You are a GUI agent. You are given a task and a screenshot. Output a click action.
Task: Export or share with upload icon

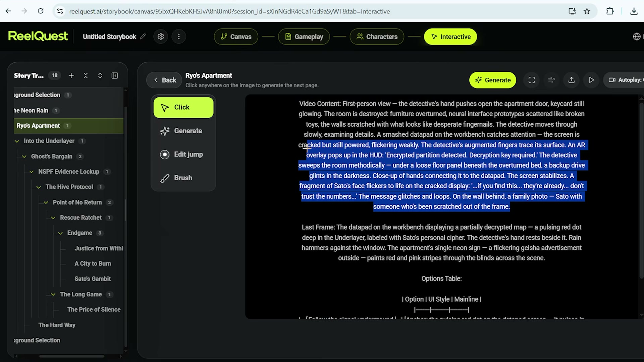572,80
